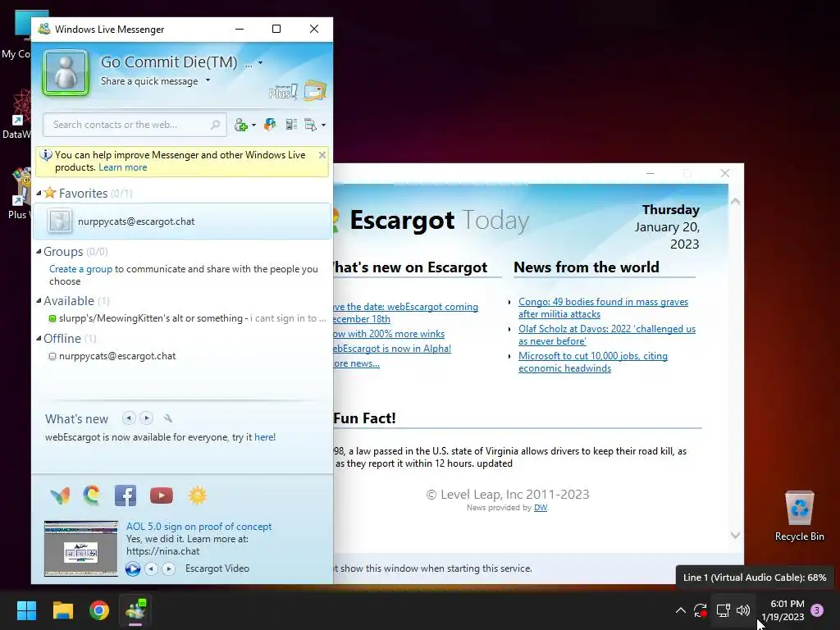The image size is (840, 630).
Task: Change contact list layout icon
Action: 291,125
